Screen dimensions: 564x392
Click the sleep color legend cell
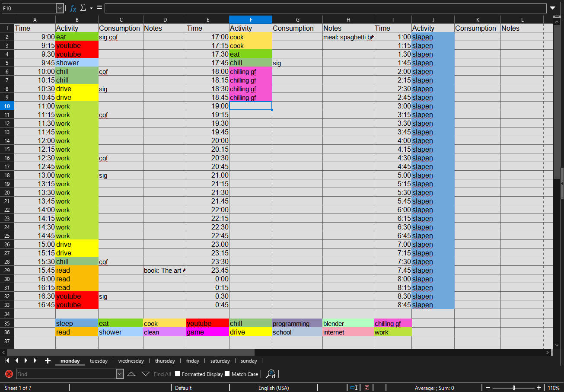tap(77, 323)
